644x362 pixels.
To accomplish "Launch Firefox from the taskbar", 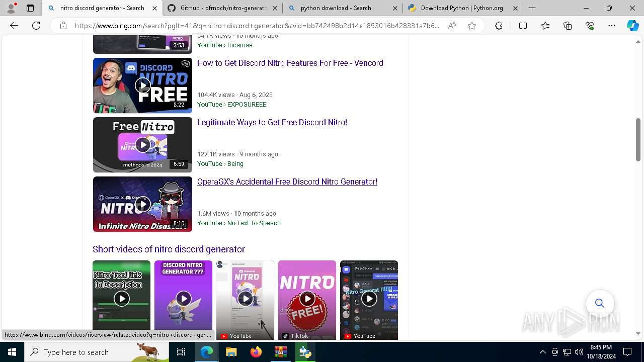I will coord(256,352).
